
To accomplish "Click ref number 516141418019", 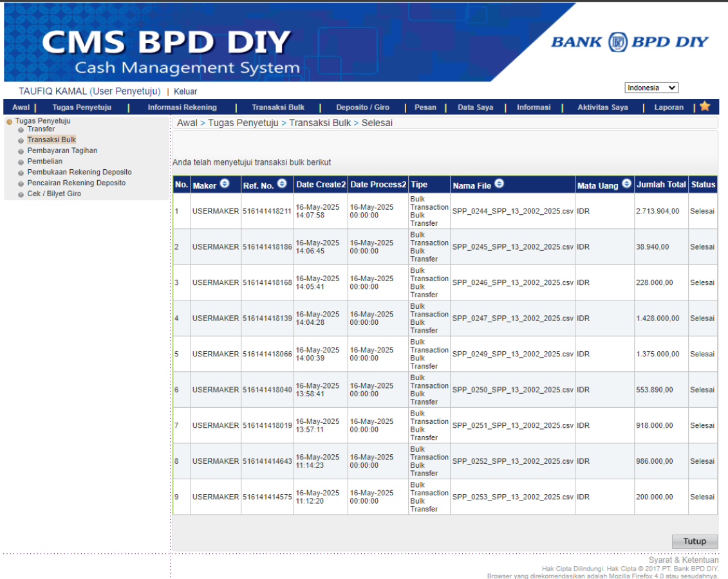I will (267, 425).
